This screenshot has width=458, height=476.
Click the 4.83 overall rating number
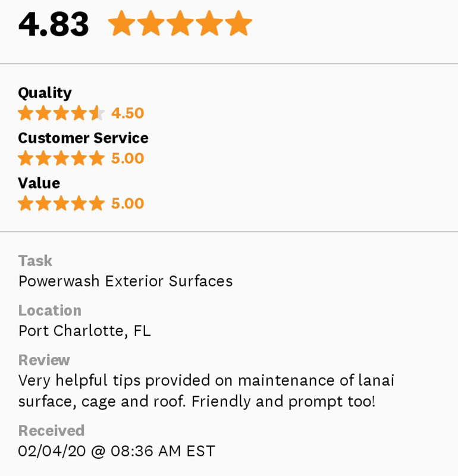[x=54, y=24]
